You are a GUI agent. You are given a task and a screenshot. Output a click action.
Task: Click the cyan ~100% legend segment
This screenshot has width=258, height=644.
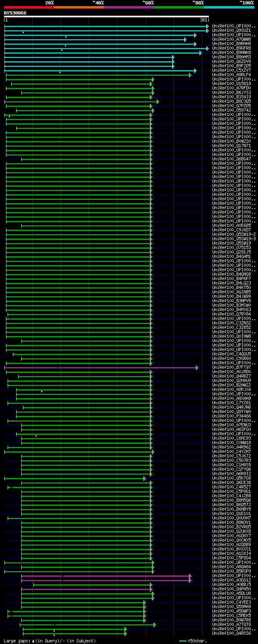[x=229, y=7]
